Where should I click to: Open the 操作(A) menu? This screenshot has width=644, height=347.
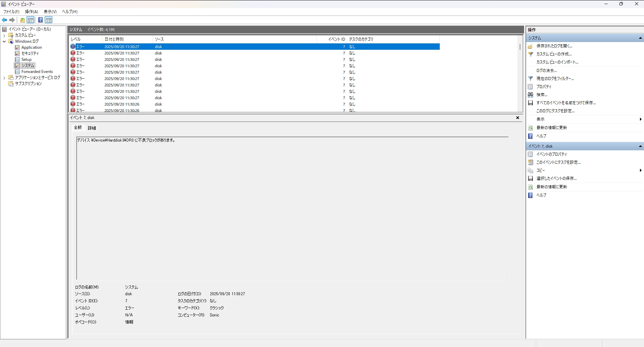click(31, 11)
